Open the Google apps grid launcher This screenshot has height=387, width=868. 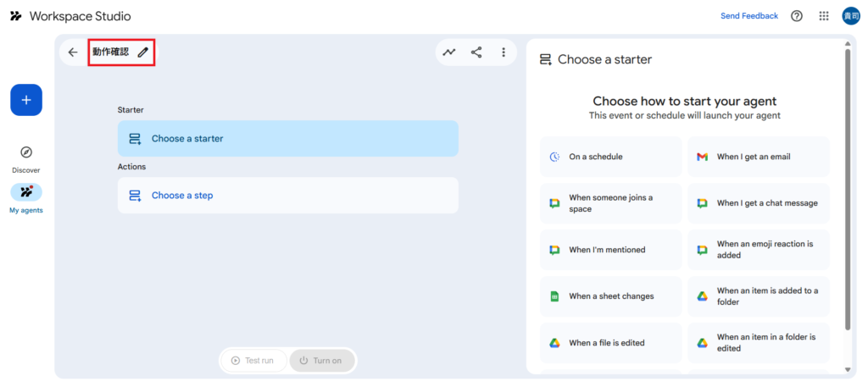824,16
